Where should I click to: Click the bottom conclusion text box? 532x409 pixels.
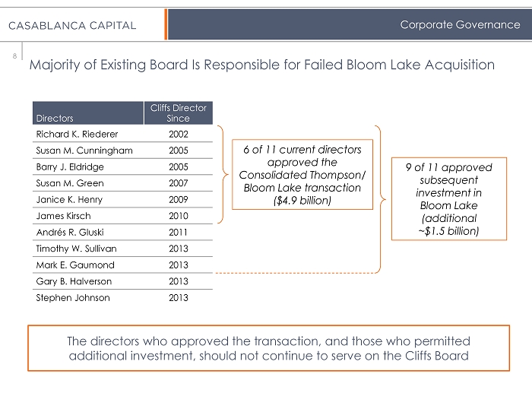pyautogui.click(x=269, y=348)
